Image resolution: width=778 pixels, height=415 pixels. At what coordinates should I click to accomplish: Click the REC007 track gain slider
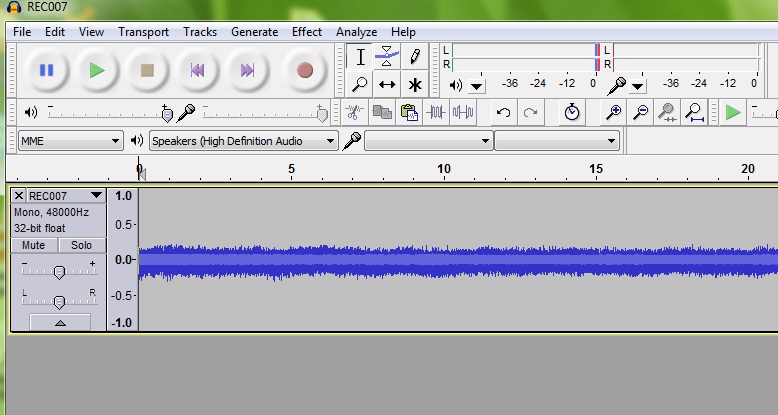[59, 272]
